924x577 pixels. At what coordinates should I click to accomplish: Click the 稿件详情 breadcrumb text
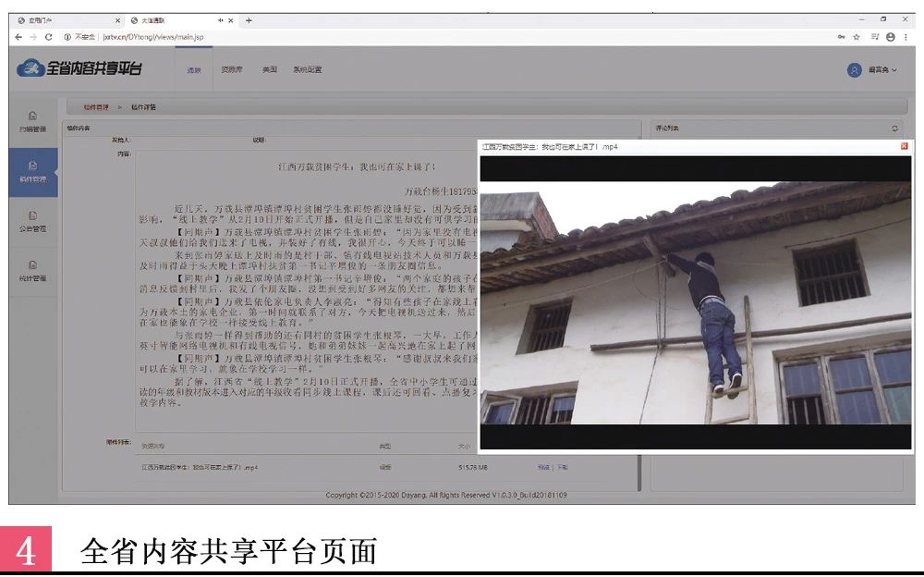143,106
